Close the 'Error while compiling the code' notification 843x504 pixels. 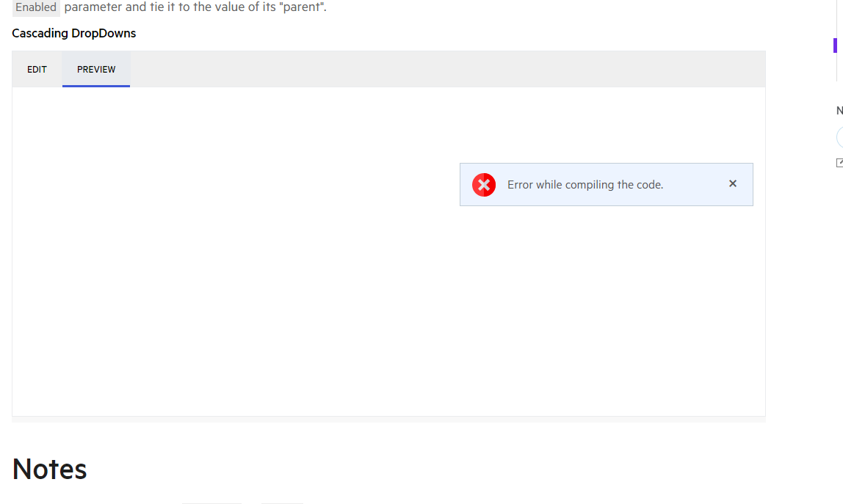(x=732, y=183)
